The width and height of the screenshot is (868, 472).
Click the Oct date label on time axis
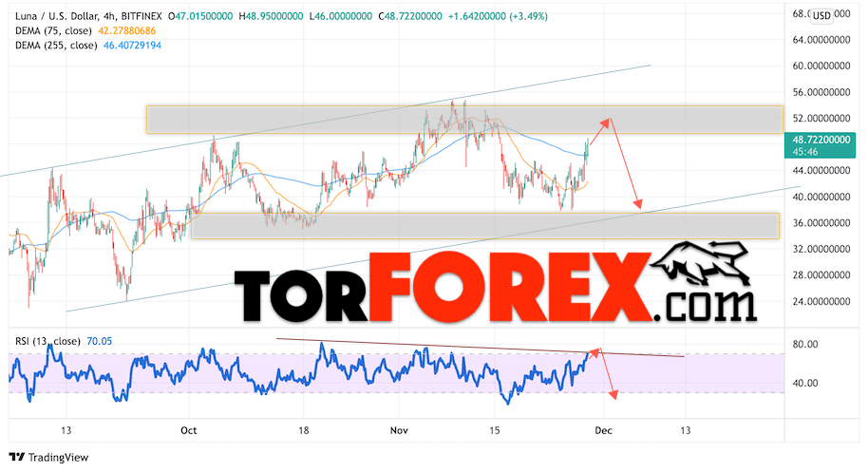point(189,430)
